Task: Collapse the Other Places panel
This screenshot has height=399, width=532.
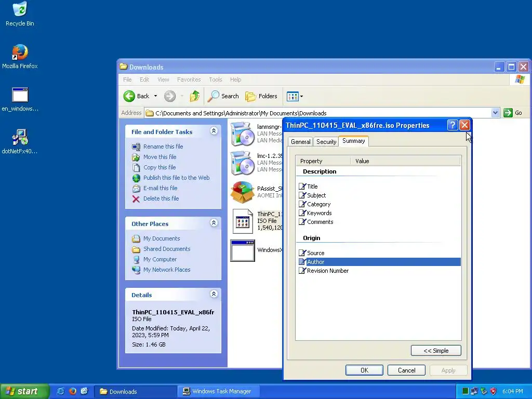Action: [x=214, y=222]
